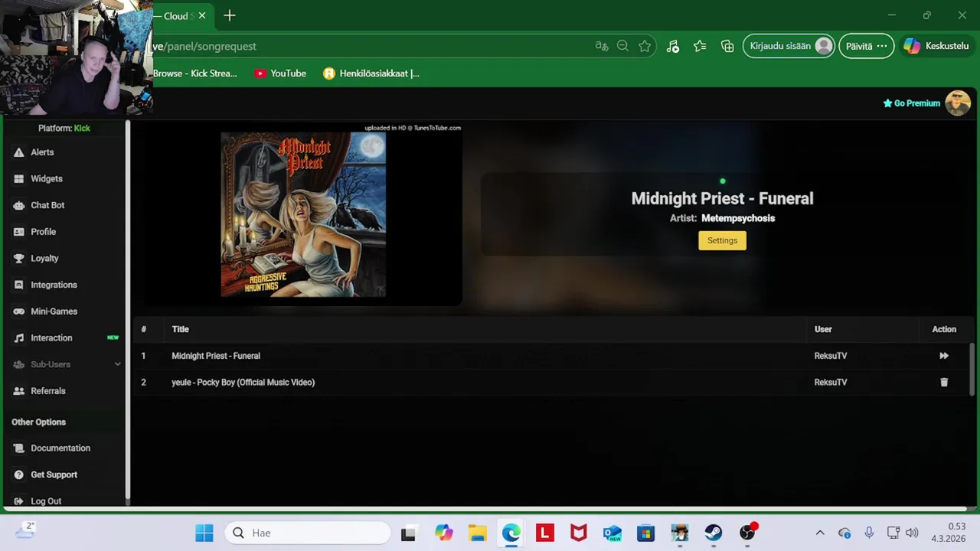980x551 pixels.
Task: Open McAfee from the taskbar
Action: point(579,533)
